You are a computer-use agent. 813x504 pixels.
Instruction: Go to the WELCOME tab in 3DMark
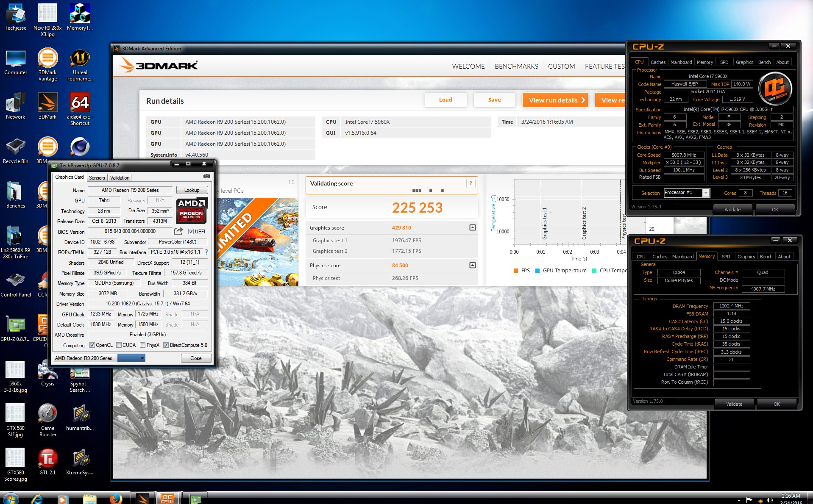coord(468,66)
